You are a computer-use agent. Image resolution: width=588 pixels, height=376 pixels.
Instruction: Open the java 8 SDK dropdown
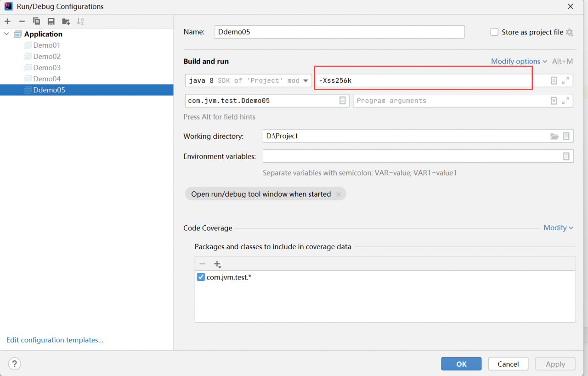tap(248, 80)
